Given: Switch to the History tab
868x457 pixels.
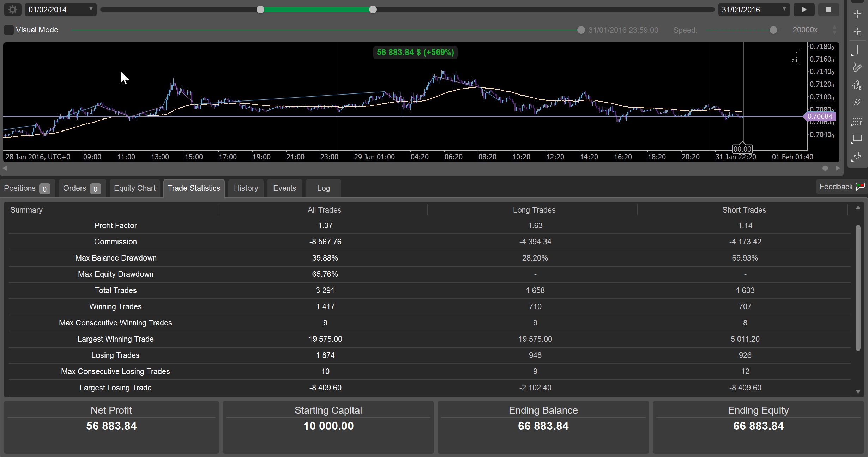Looking at the screenshot, I should [x=246, y=188].
